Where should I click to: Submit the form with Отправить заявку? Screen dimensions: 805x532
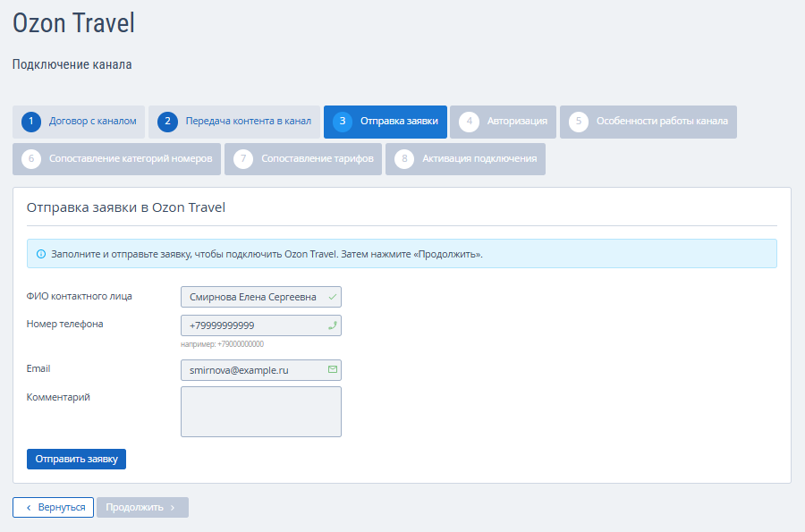[77, 460]
